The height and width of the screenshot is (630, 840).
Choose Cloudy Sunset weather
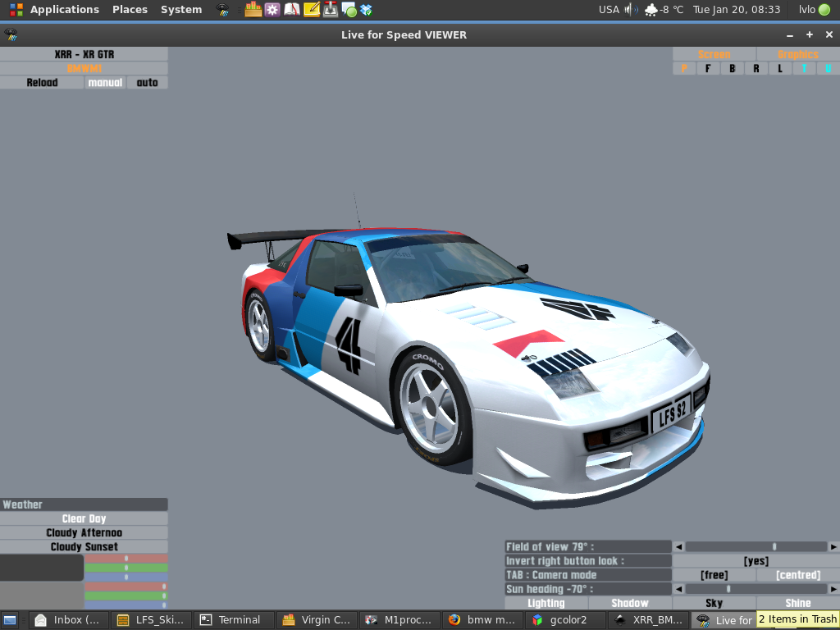pyautogui.click(x=84, y=546)
